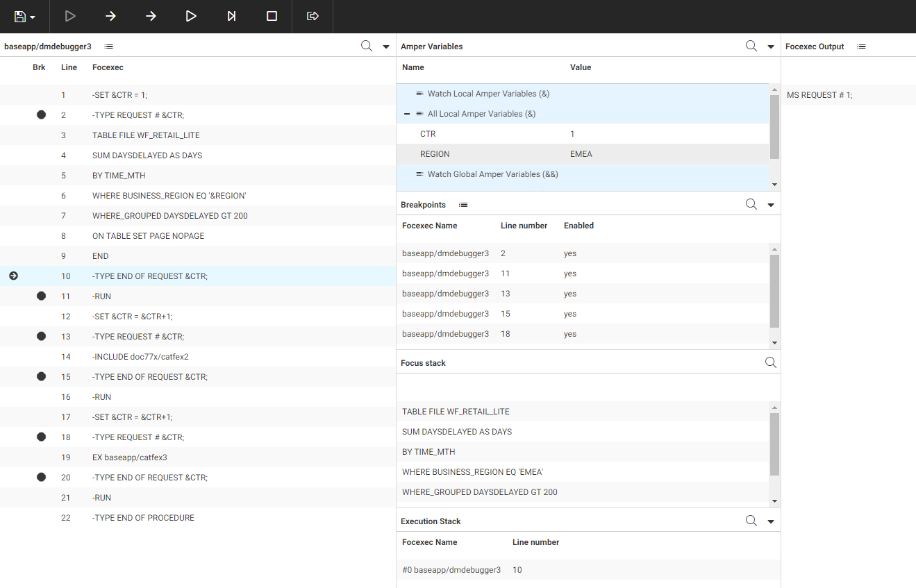Image resolution: width=916 pixels, height=588 pixels.
Task: Click the Brk column header
Action: tap(39, 67)
